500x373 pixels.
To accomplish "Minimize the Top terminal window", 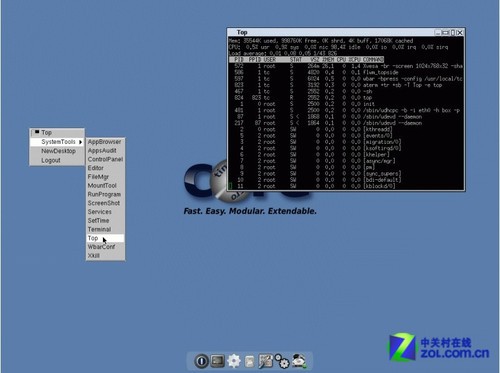I will coord(438,33).
